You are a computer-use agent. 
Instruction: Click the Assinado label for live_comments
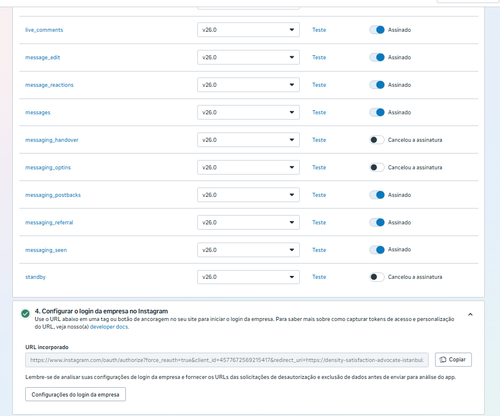point(399,30)
